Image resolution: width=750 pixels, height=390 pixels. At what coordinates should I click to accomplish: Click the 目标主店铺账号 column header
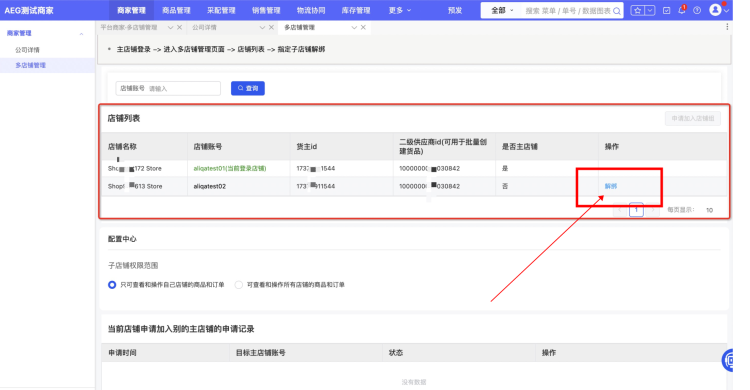(x=260, y=353)
